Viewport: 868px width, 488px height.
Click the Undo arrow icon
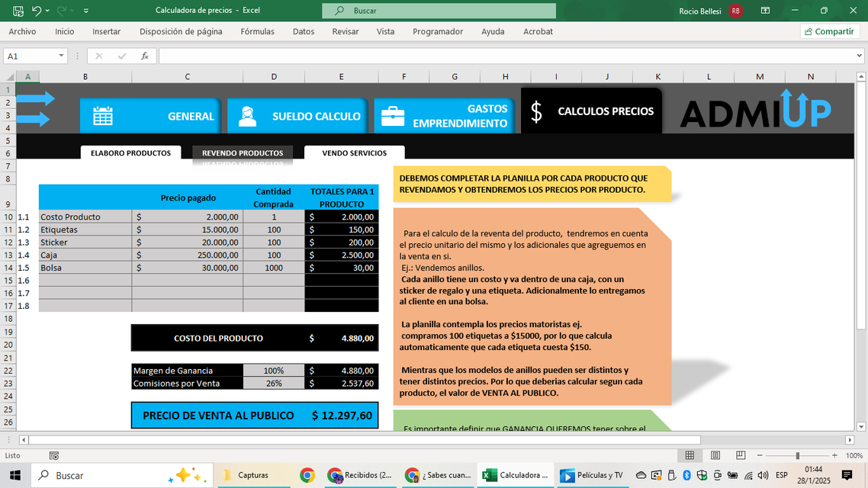tap(37, 11)
